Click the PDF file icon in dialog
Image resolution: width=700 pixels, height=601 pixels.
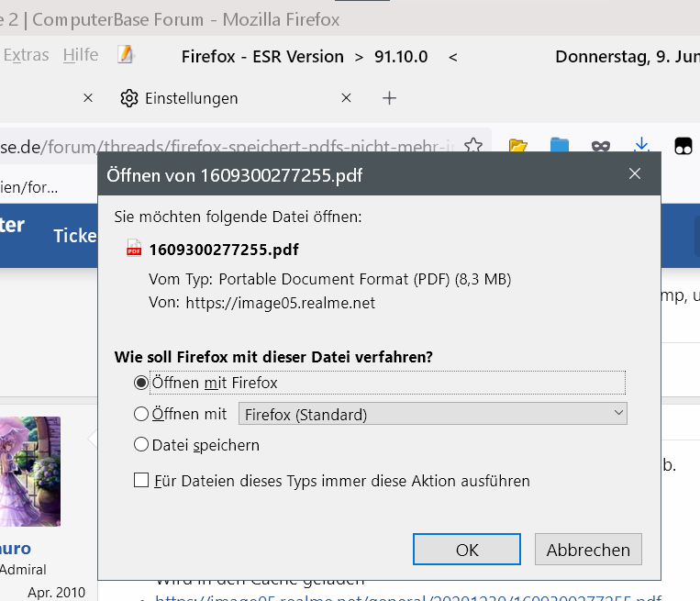(134, 249)
